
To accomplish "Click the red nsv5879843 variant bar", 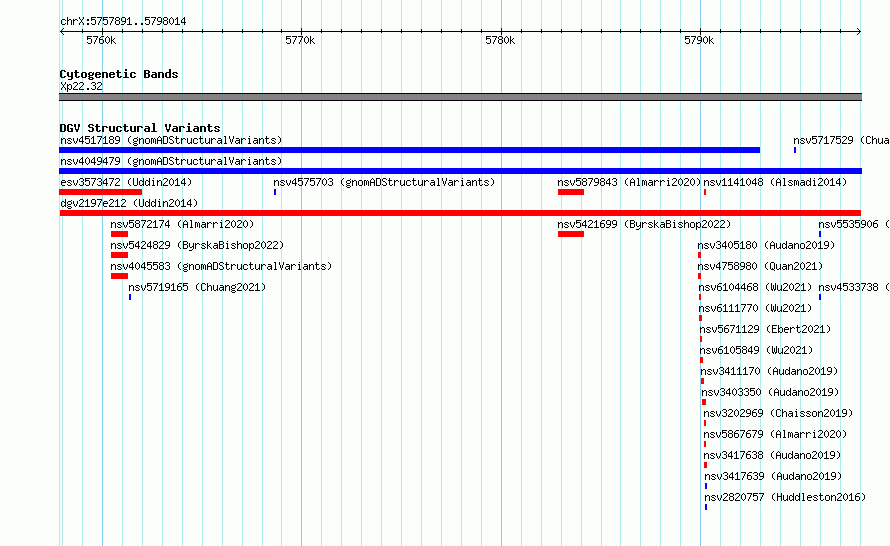I will coord(571,192).
